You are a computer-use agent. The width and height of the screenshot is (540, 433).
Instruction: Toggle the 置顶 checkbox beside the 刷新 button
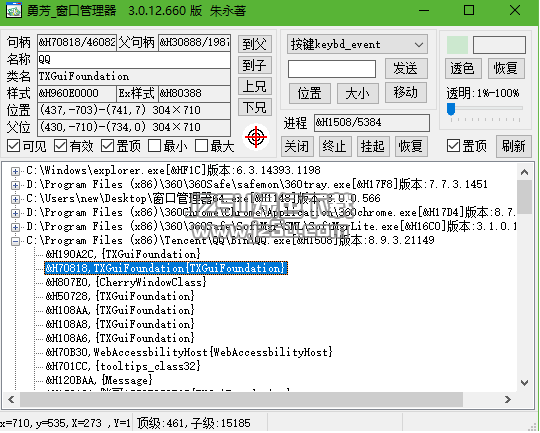(x=453, y=146)
